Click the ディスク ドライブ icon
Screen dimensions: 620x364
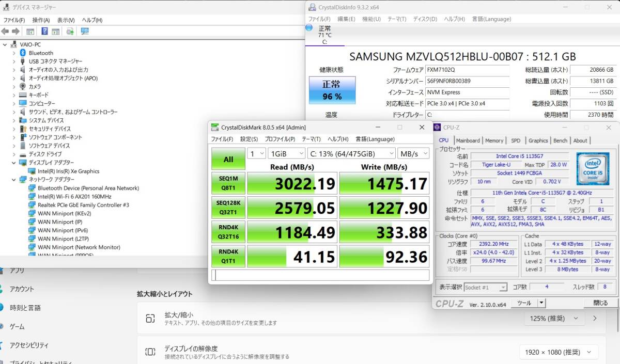click(23, 154)
